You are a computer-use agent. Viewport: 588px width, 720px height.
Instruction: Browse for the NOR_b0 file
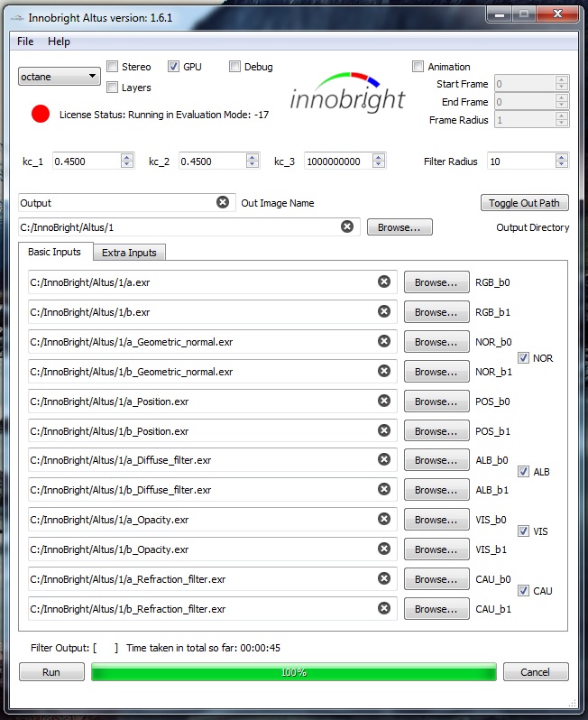click(436, 342)
